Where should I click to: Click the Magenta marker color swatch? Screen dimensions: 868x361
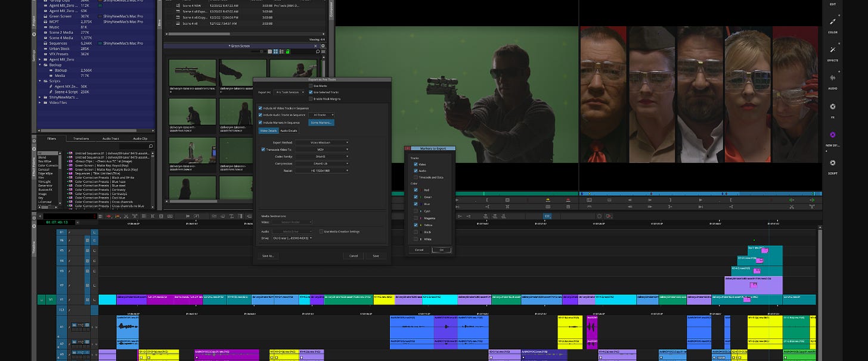pos(421,218)
